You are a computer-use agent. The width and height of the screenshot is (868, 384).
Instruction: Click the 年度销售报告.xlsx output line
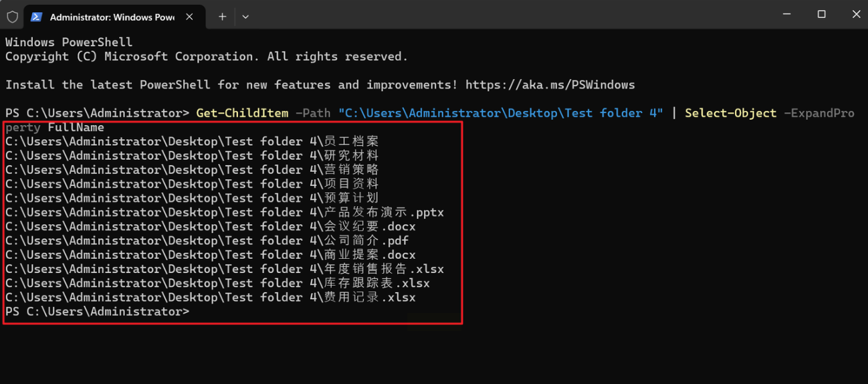coord(224,269)
